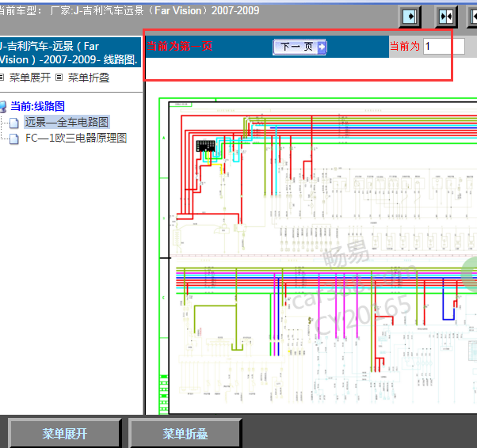Select the 当前:线路图 tree root
Viewport: 477px width, 448px height.
pos(38,106)
